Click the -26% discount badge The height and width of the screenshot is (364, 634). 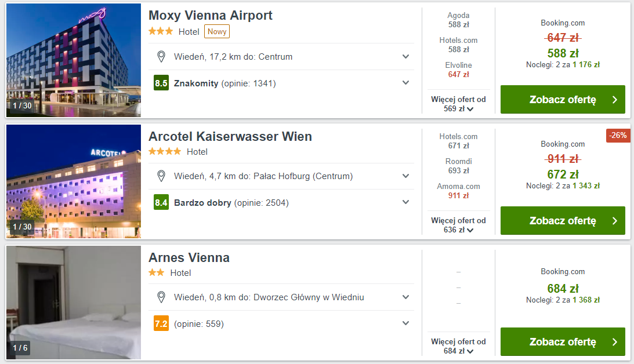618,136
